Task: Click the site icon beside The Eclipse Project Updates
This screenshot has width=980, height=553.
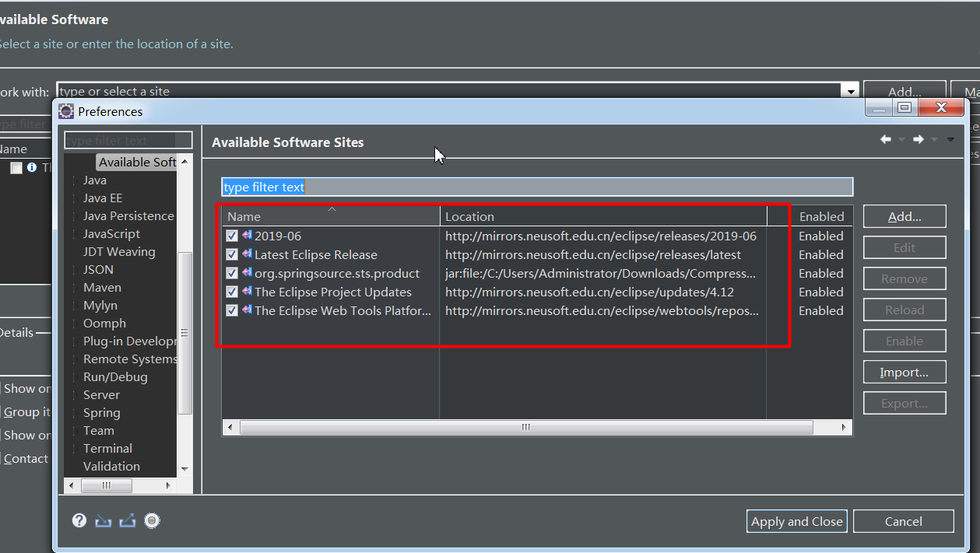Action: [247, 291]
